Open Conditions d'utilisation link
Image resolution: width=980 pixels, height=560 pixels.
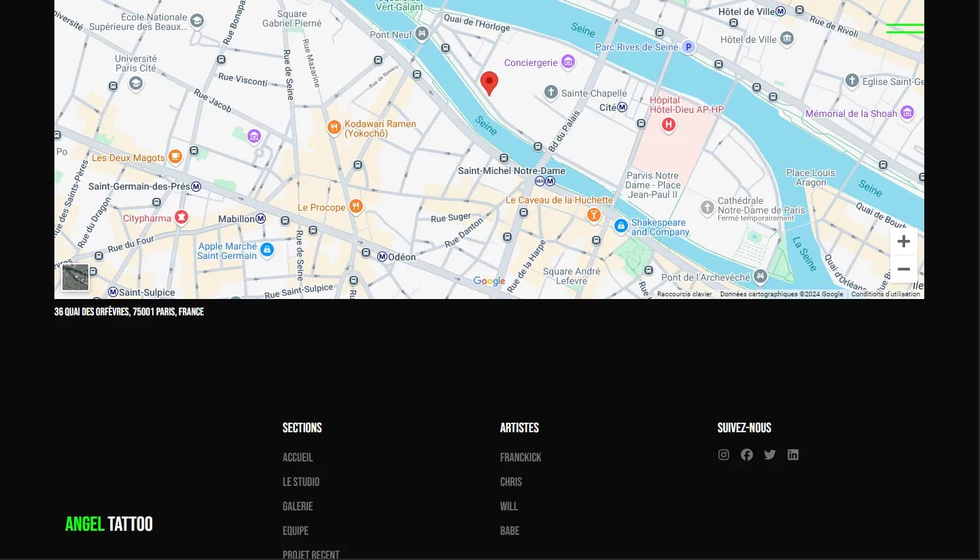click(x=886, y=294)
